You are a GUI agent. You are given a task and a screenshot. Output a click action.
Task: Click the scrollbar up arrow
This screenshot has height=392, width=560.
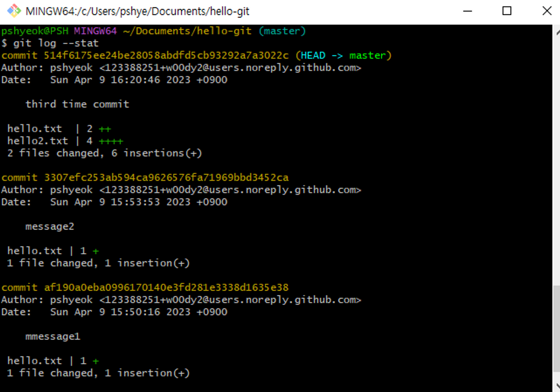pyautogui.click(x=557, y=31)
